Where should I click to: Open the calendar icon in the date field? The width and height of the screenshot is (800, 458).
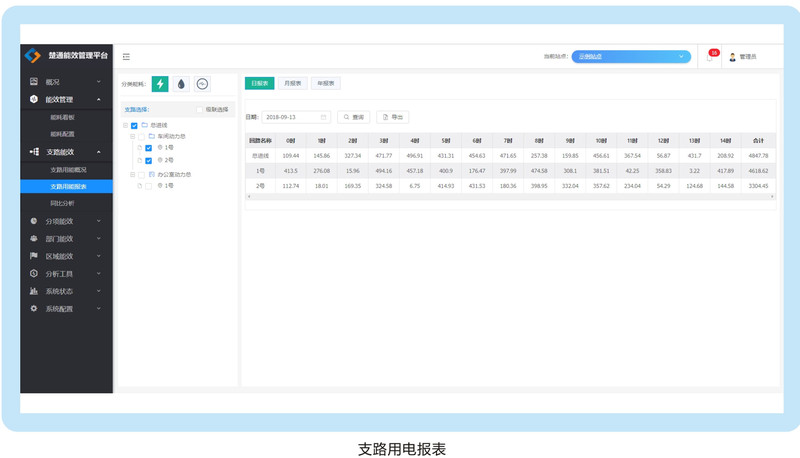(323, 117)
